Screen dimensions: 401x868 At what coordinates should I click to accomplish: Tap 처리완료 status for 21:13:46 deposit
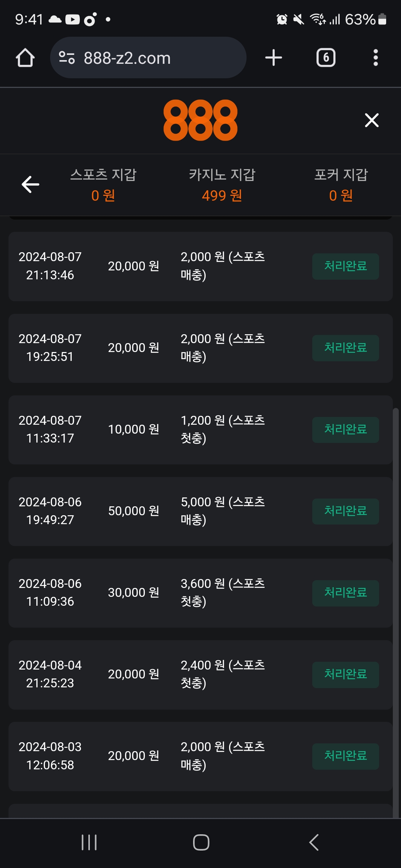(345, 266)
